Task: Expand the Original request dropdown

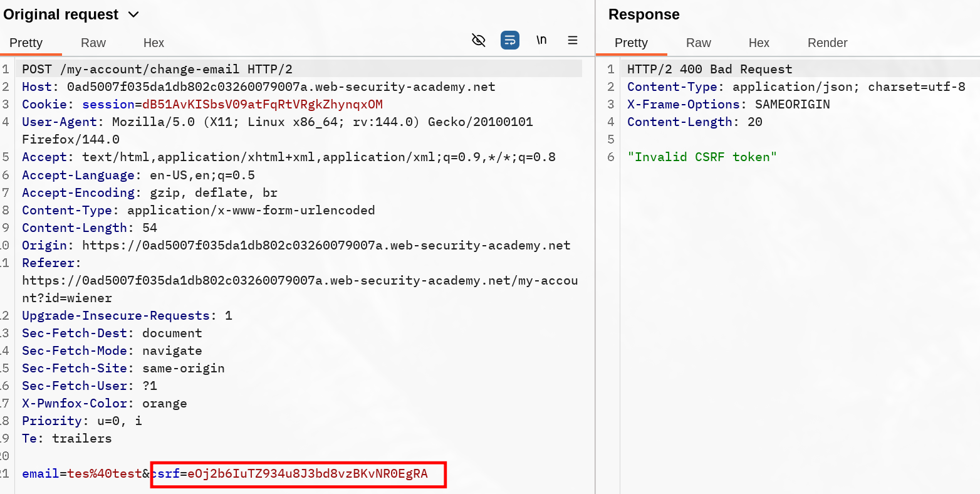Action: pyautogui.click(x=133, y=14)
